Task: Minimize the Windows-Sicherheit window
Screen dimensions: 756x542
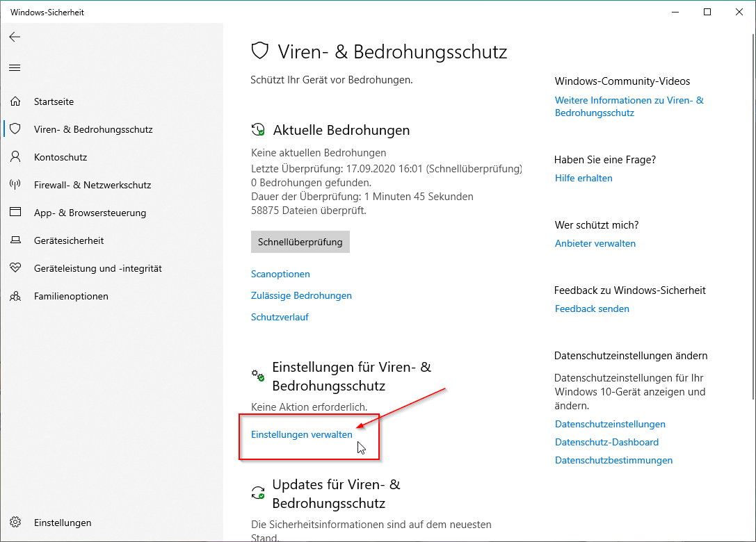Action: [675, 12]
